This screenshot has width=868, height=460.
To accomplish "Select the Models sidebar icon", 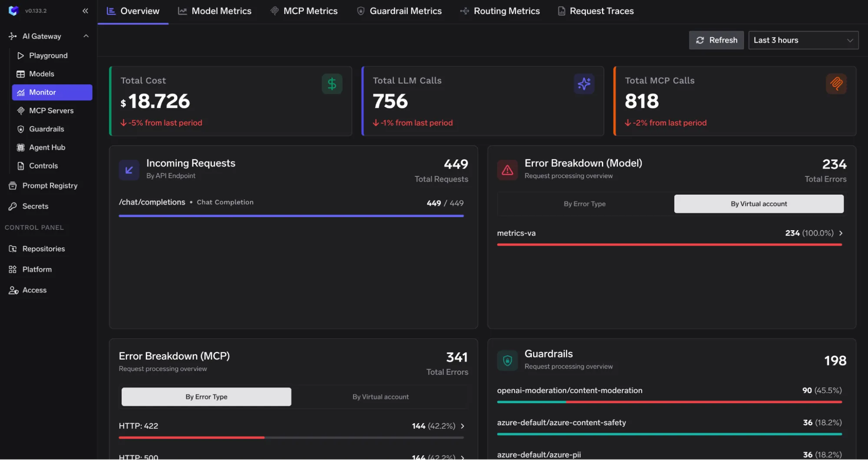I will coord(20,74).
